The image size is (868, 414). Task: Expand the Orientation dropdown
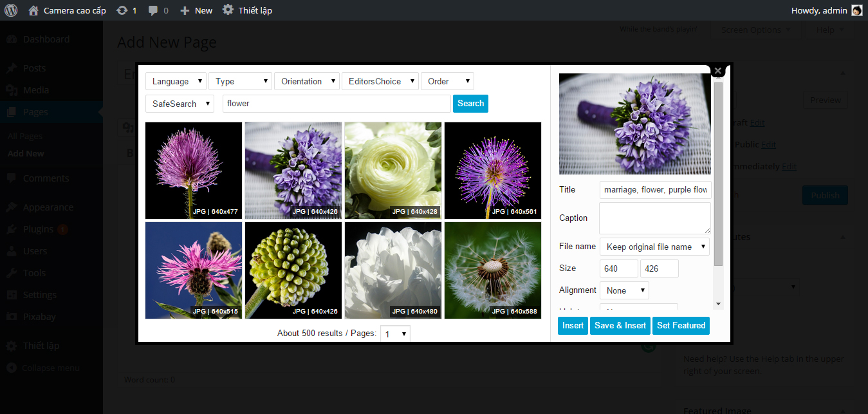306,81
